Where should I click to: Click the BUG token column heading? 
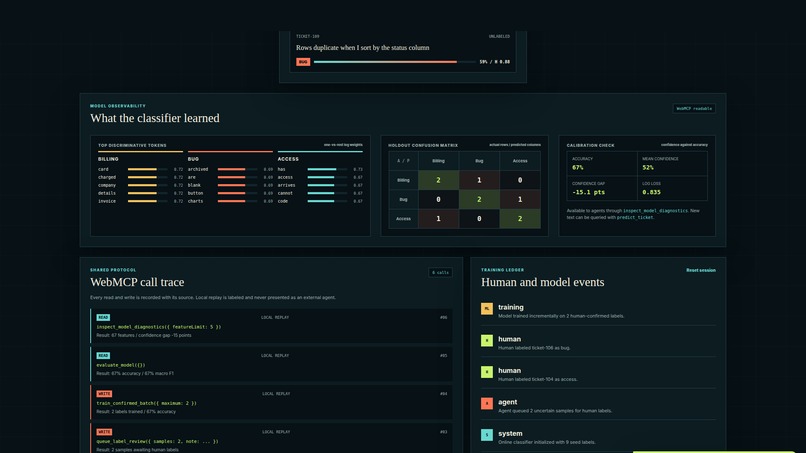[x=193, y=159]
